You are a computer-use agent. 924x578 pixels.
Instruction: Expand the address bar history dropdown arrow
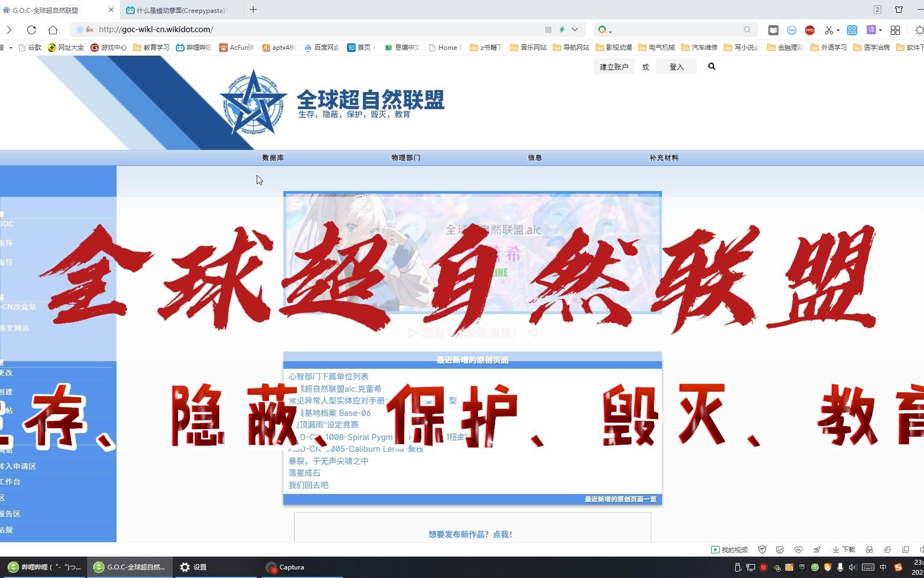pos(575,30)
